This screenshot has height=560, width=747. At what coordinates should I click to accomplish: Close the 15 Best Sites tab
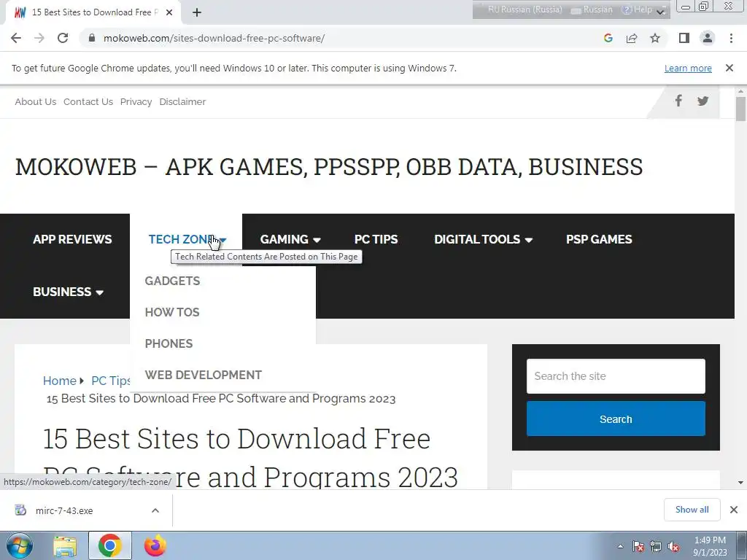(x=169, y=12)
